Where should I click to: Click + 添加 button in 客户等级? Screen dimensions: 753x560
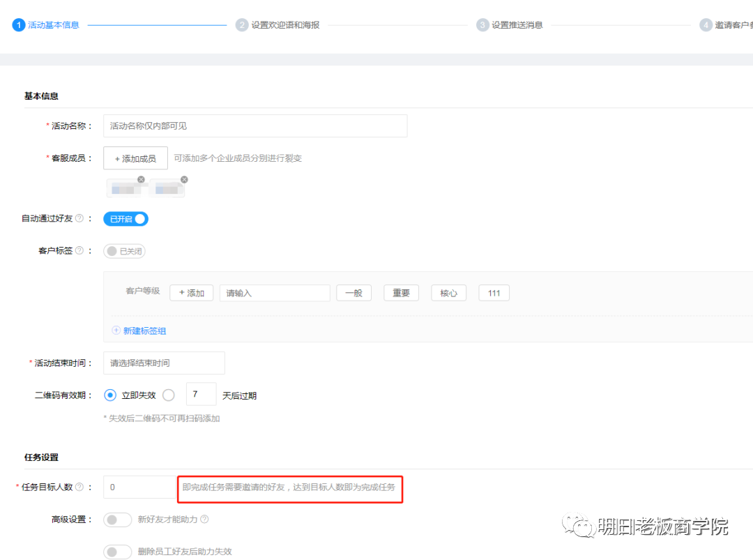(192, 293)
